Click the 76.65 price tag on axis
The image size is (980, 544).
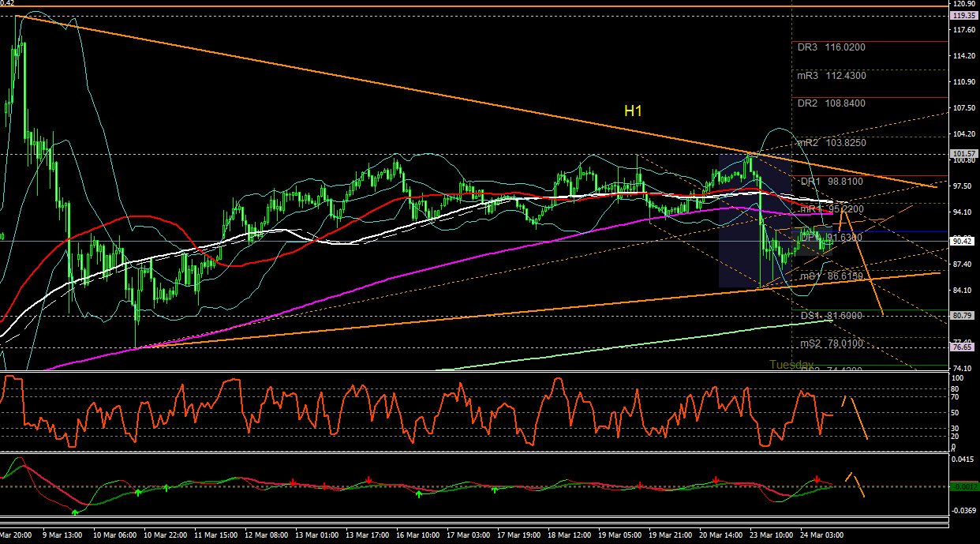(x=964, y=347)
